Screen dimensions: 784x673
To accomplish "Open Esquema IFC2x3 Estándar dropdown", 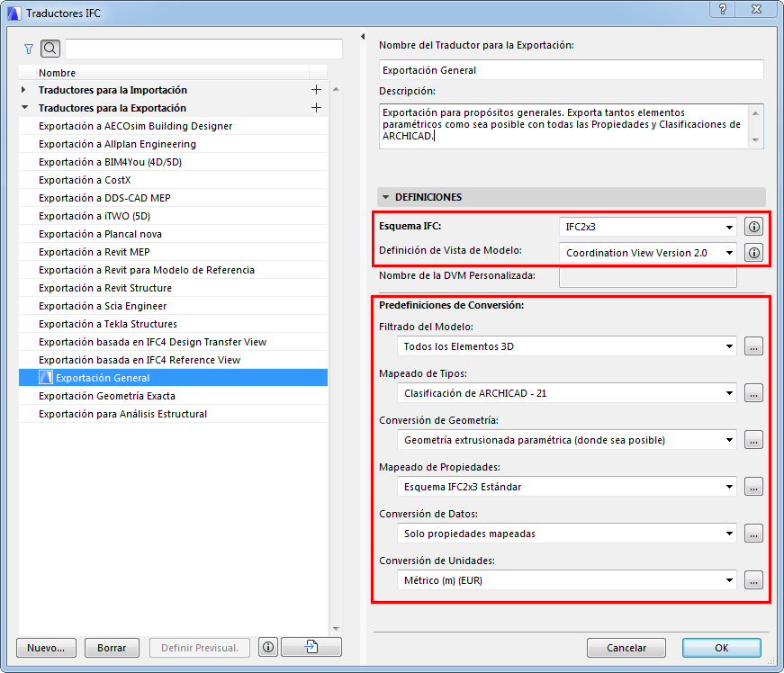I will point(567,487).
